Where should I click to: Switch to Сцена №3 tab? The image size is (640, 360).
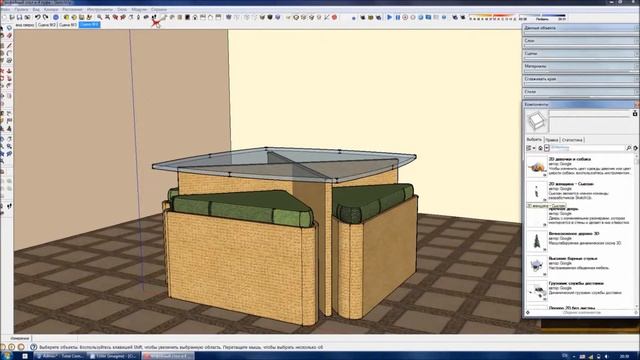click(x=68, y=25)
